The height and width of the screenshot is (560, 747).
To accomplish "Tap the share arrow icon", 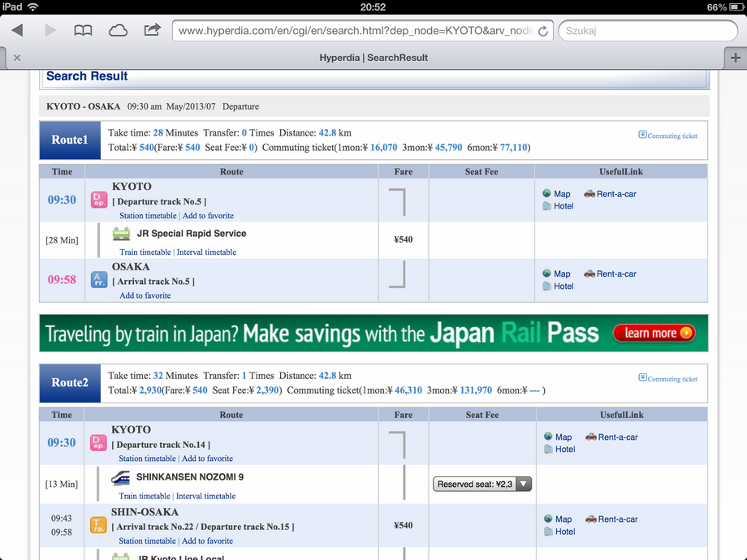I will (152, 29).
